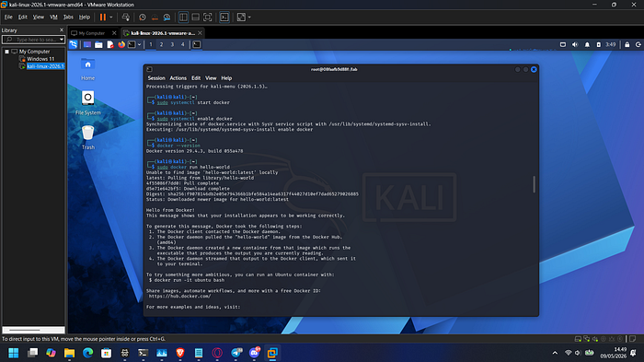Close the My Computer tab

click(114, 33)
